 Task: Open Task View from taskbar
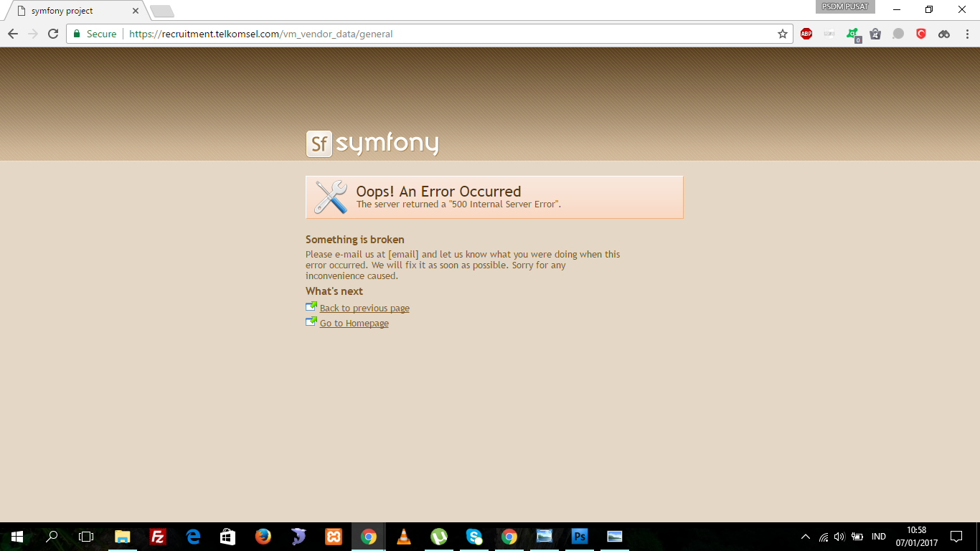click(x=86, y=537)
